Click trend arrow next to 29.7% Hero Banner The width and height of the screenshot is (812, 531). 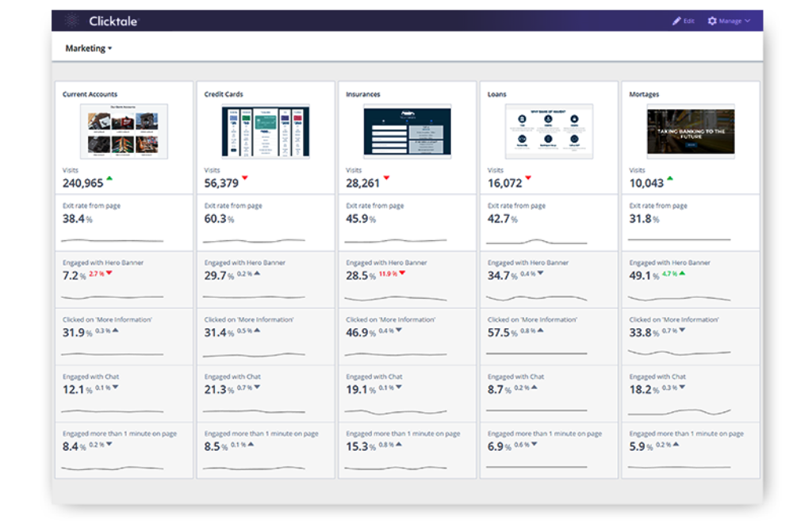(258, 273)
